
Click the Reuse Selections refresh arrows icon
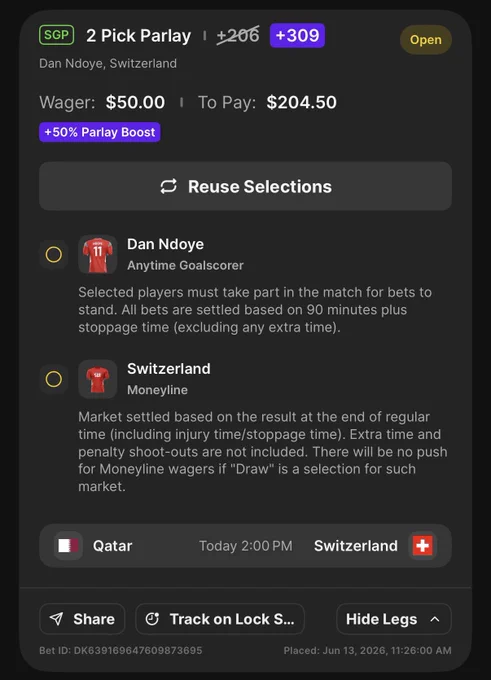[168, 186]
